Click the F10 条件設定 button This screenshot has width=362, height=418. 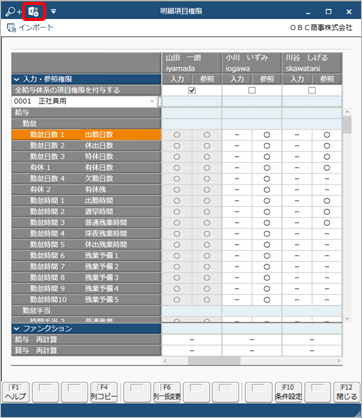pos(289,392)
